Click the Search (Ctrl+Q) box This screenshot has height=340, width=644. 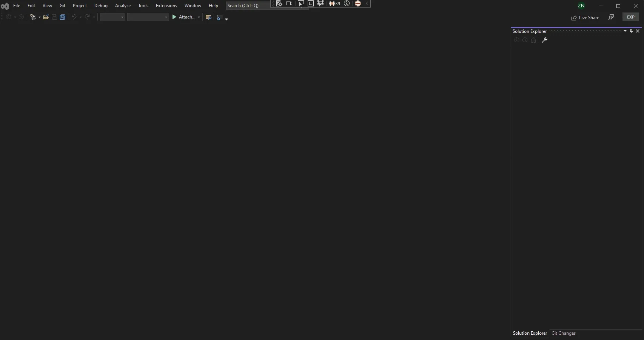click(247, 6)
